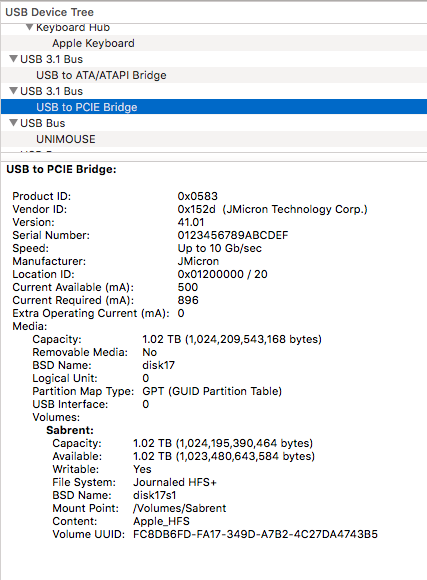The image size is (427, 580).
Task: Click the bold 'Sabrent:' volume heading
Action: pyautogui.click(x=70, y=430)
